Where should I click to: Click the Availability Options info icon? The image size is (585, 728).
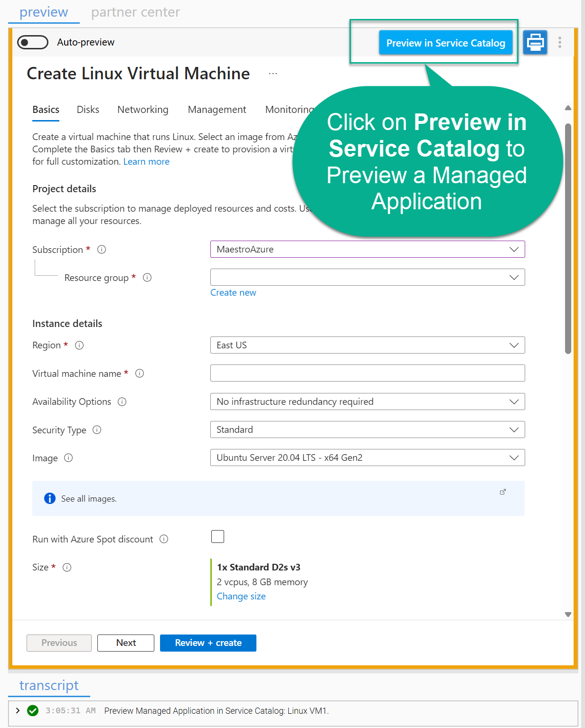point(122,401)
